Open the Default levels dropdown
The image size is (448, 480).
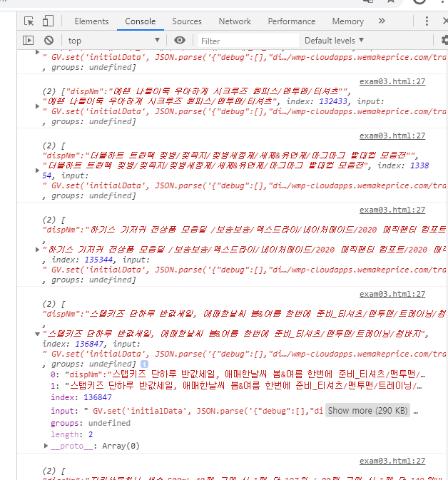pos(334,41)
